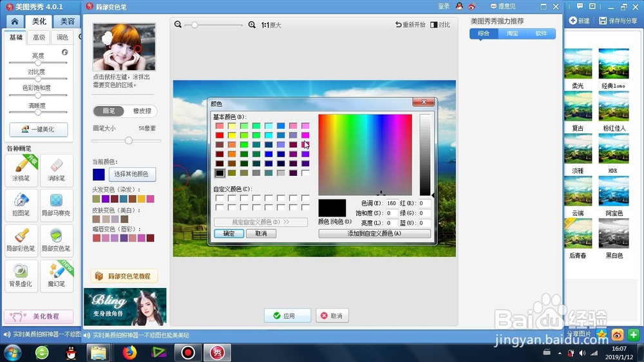Apply the 复古 filter thumbnail
The width and height of the screenshot is (644, 362).
tap(578, 106)
